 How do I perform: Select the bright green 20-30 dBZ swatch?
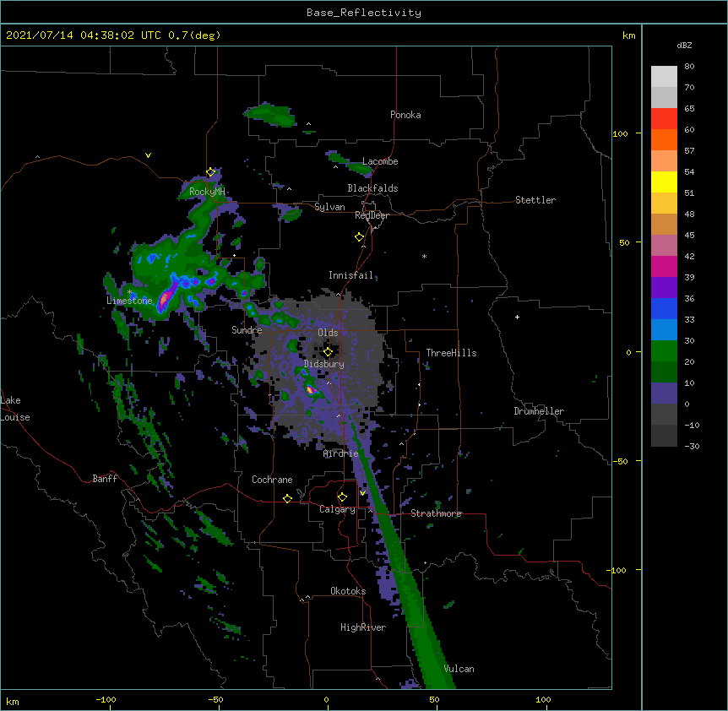click(x=664, y=351)
